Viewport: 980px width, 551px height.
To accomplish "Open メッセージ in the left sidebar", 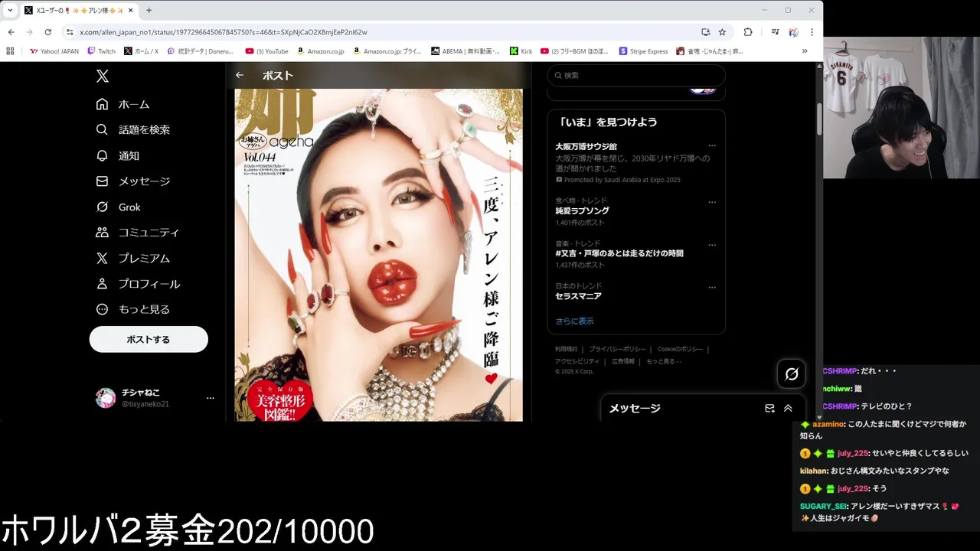I will [x=132, y=181].
